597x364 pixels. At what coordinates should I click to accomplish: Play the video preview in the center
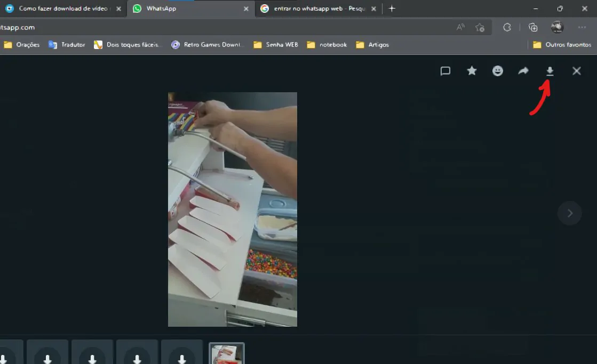(232, 209)
